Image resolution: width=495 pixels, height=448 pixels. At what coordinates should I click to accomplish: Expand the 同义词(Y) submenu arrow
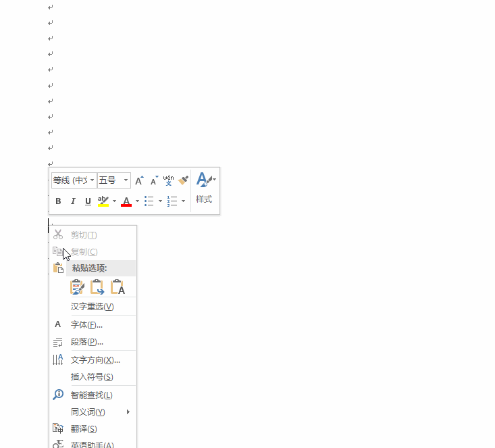click(x=128, y=412)
